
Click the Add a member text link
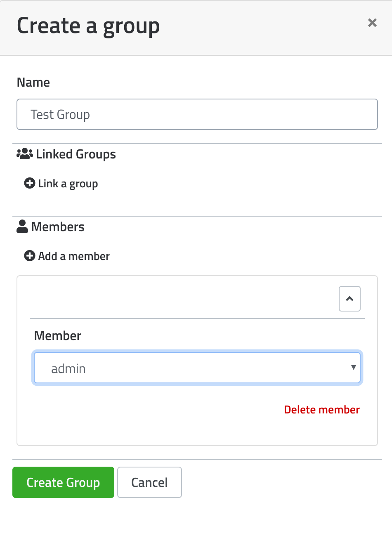pos(74,256)
